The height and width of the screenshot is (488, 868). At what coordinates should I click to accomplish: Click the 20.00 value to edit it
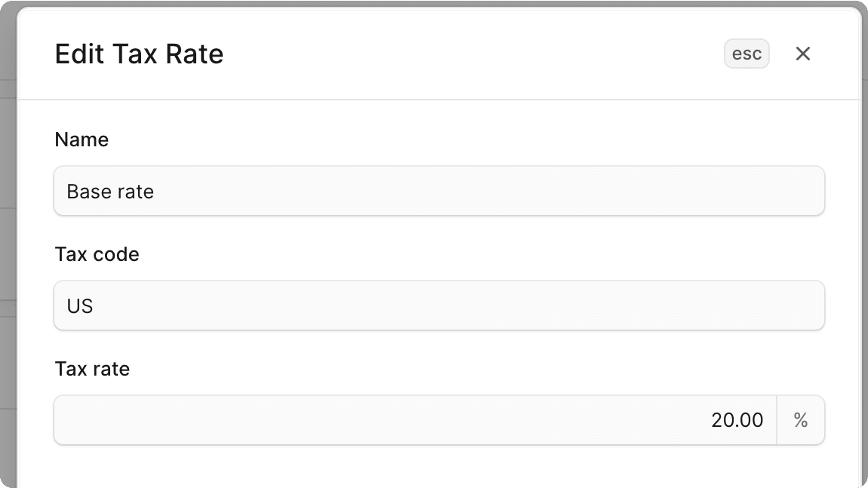click(737, 420)
